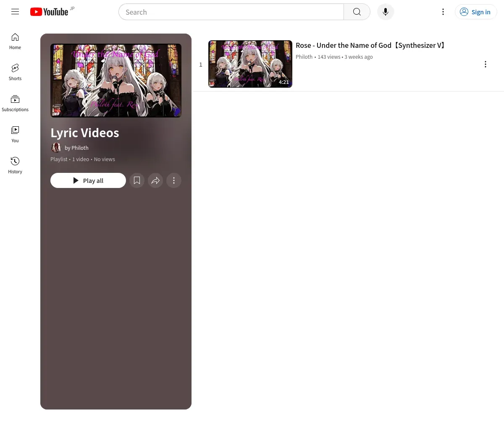Click the 4:21 duration badge
This screenshot has height=433, width=504.
[x=284, y=82]
